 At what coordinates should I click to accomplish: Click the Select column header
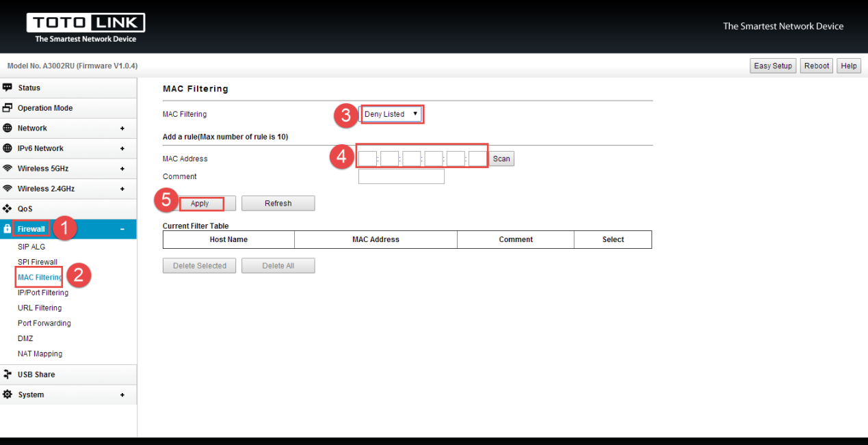click(x=613, y=239)
